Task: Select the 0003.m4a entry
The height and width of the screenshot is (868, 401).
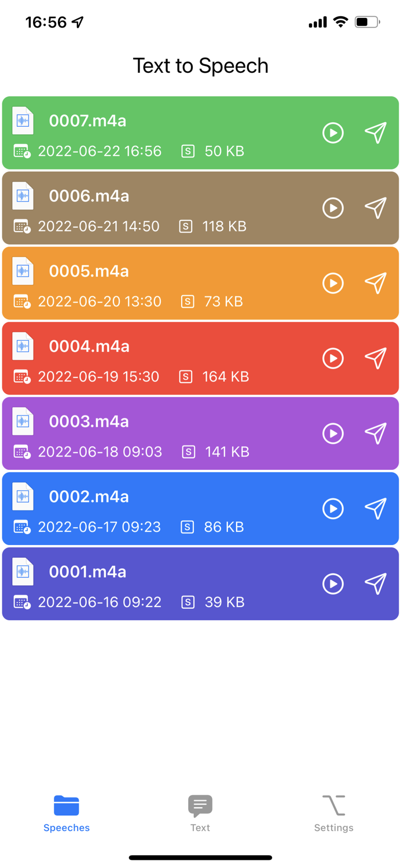Action: pyautogui.click(x=174, y=433)
